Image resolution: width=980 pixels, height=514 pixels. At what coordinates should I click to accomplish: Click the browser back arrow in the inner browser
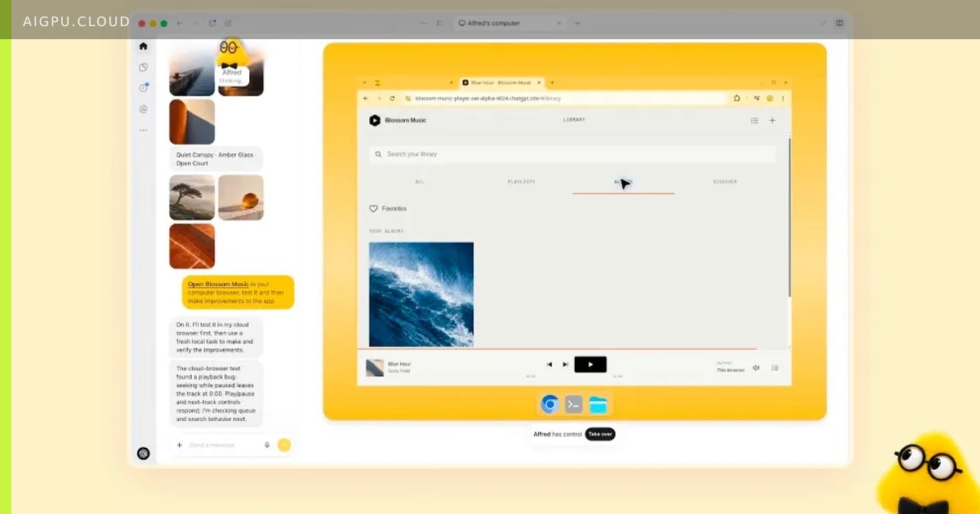coord(366,99)
